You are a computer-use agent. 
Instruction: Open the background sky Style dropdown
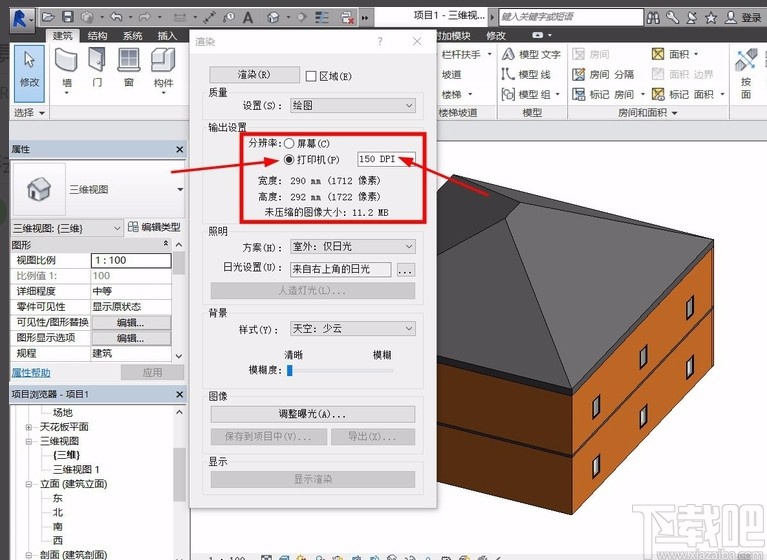coord(352,329)
